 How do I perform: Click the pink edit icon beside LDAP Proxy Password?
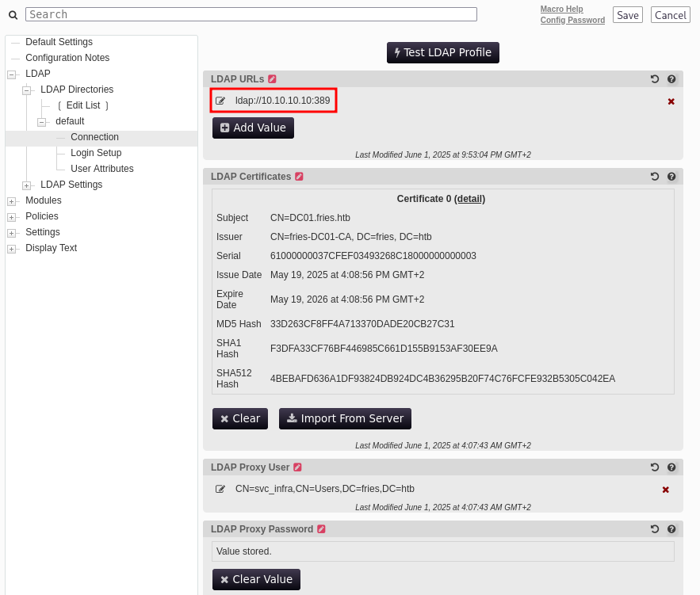[x=321, y=529]
